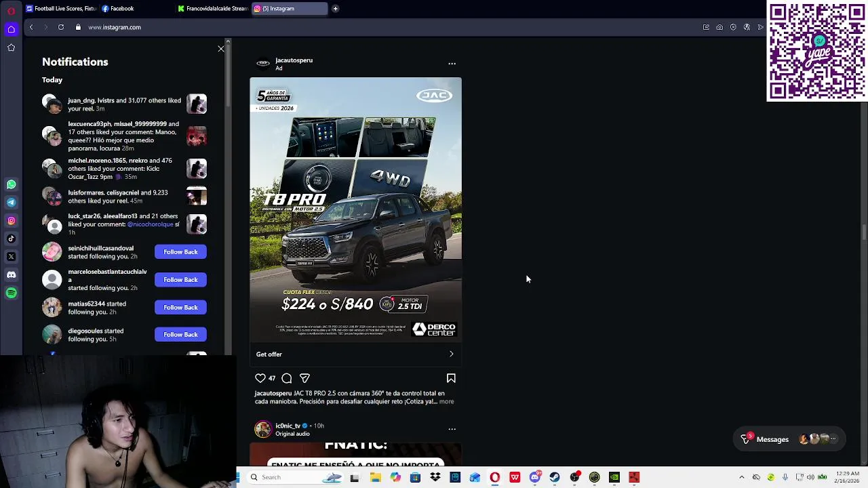The height and width of the screenshot is (488, 868).
Task: Go back in browser history
Action: coord(31,27)
